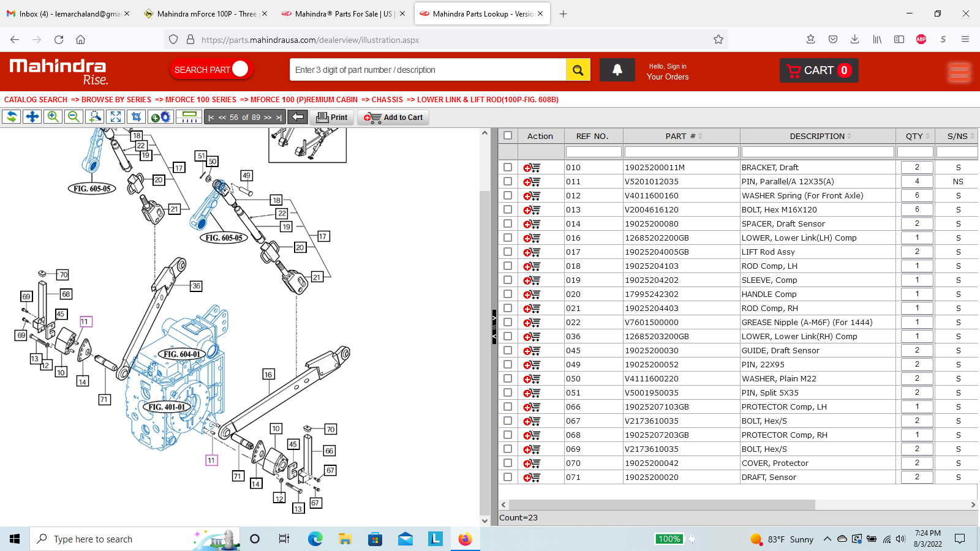980x551 pixels.
Task: Open notifications bell icon
Action: (617, 70)
